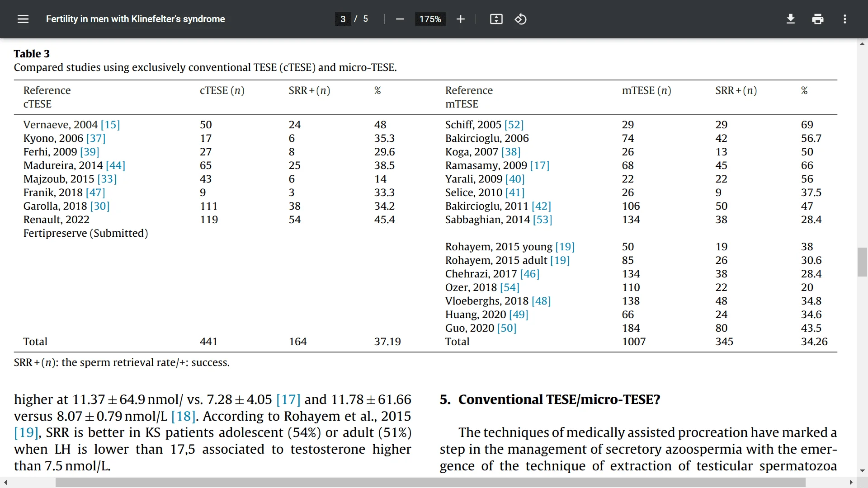Viewport: 868px width, 488px height.
Task: Open citation [17] after 7.28 ± 4.05
Action: pos(288,399)
